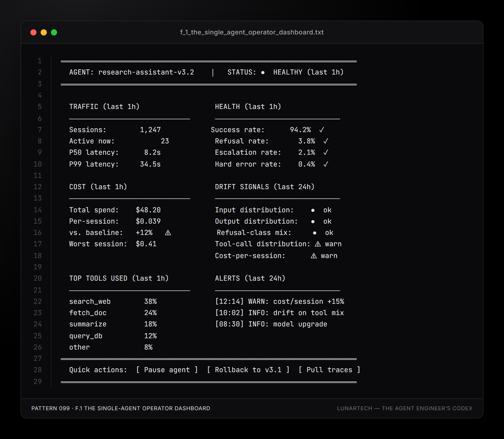This screenshot has height=439, width=504.
Task: Click the checkmark beside Escalation rate
Action: pyautogui.click(x=326, y=152)
